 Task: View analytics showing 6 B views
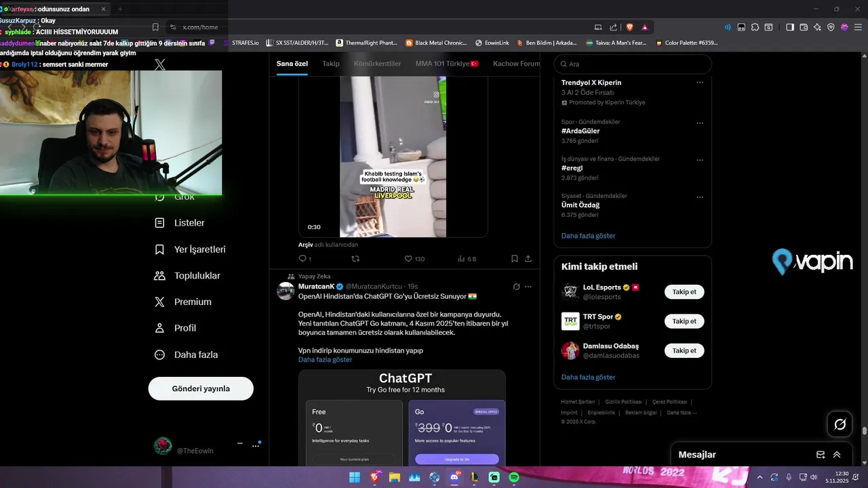pyautogui.click(x=467, y=259)
